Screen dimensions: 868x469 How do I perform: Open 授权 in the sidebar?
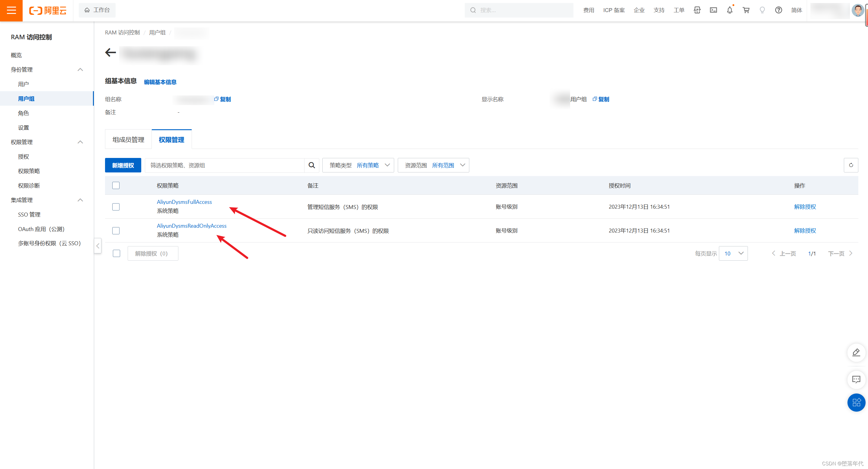click(24, 156)
